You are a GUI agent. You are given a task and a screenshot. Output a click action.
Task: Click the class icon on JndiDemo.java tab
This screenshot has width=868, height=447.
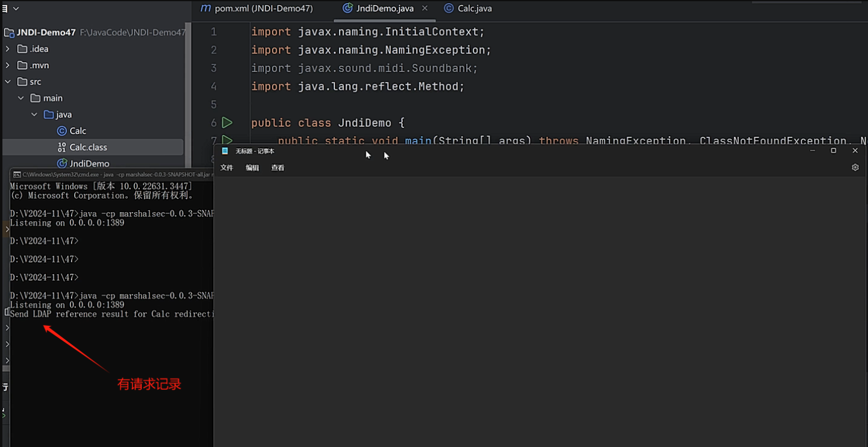click(347, 8)
